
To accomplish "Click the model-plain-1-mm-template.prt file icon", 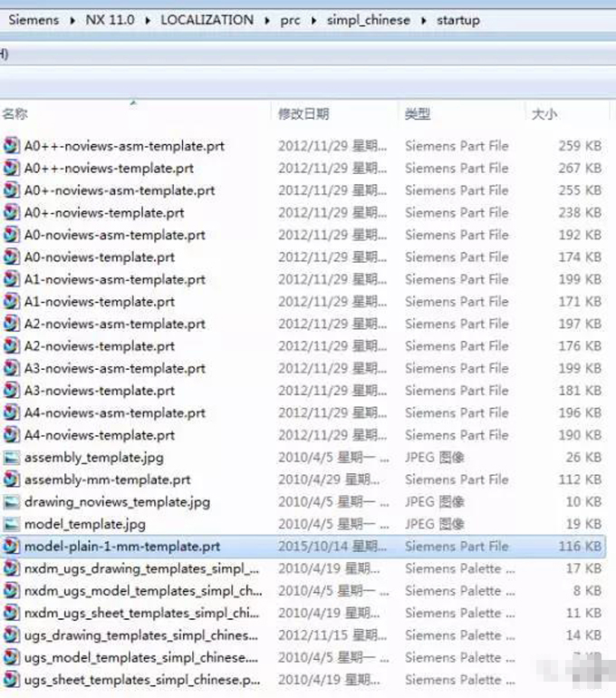I will [x=11, y=547].
